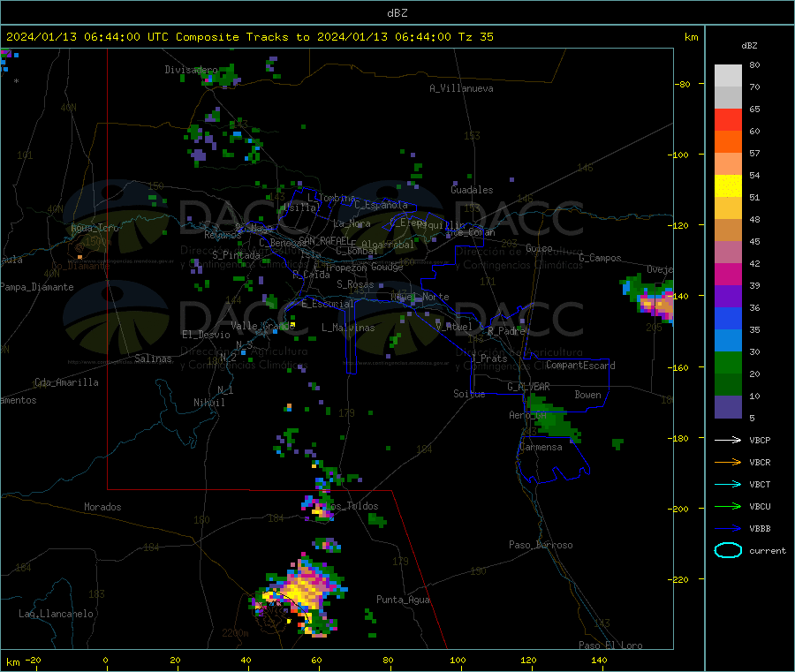The height and width of the screenshot is (672, 795).
Task: Click the Carmensa location label
Action: (x=541, y=448)
